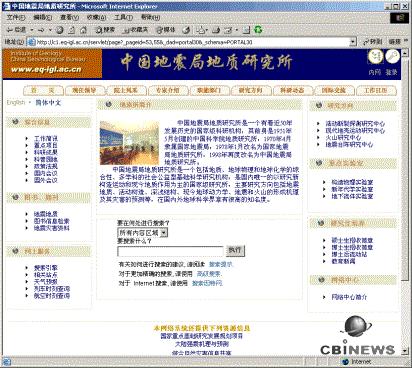Go to browser Home page icon
Image resolution: width=412 pixels, height=368 pixels.
83,30
